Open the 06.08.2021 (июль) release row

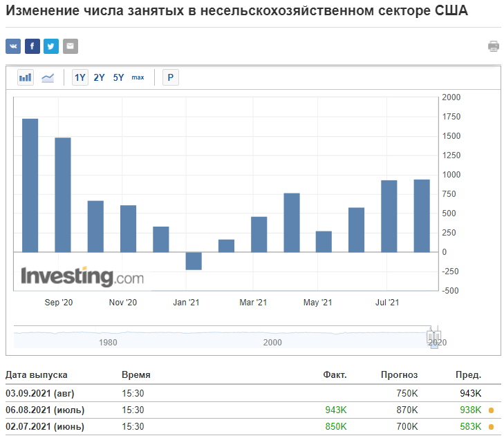(253, 410)
